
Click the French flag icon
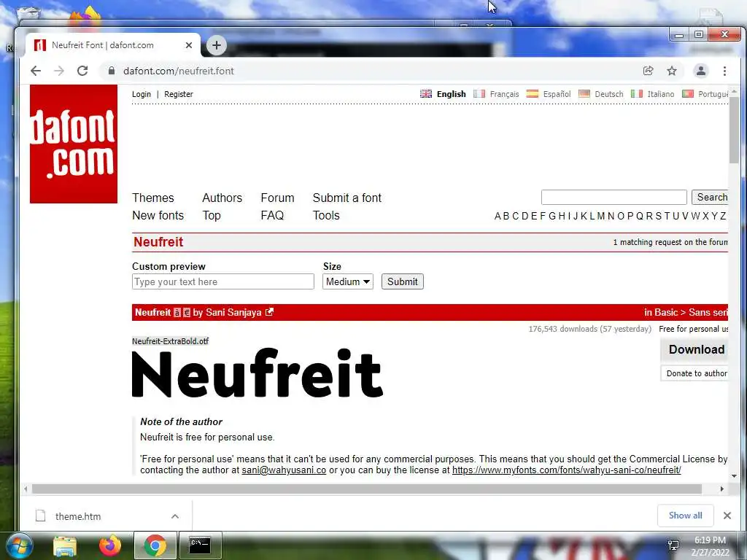[x=479, y=94]
